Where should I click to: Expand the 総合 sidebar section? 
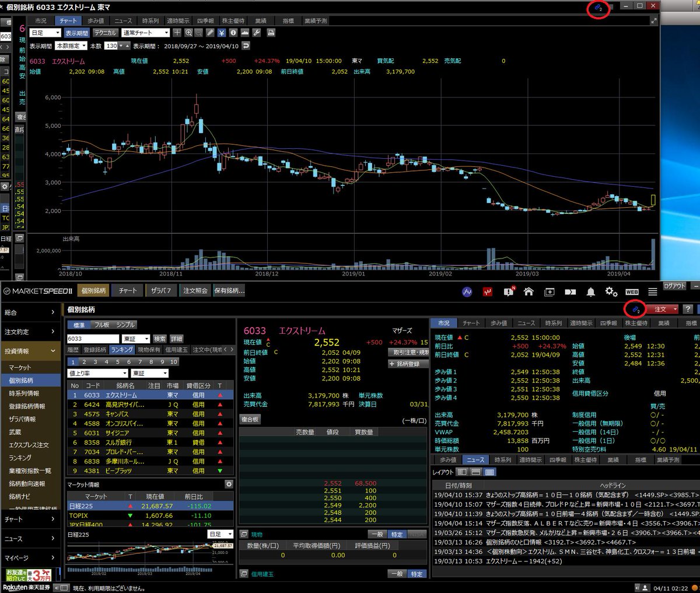[x=30, y=312]
